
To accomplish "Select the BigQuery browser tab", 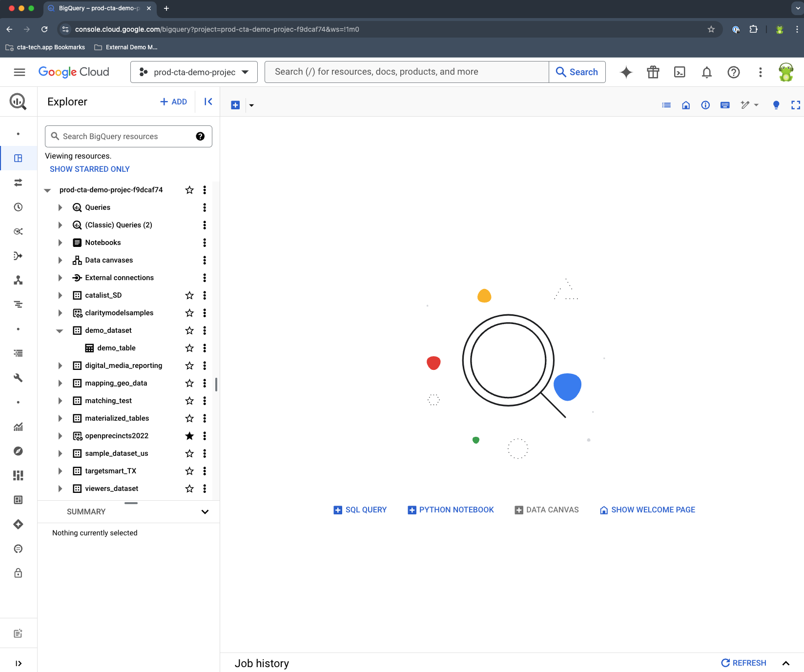I will click(100, 8).
